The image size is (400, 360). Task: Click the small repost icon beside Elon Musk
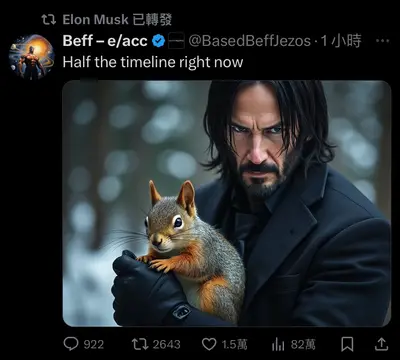tap(49, 20)
